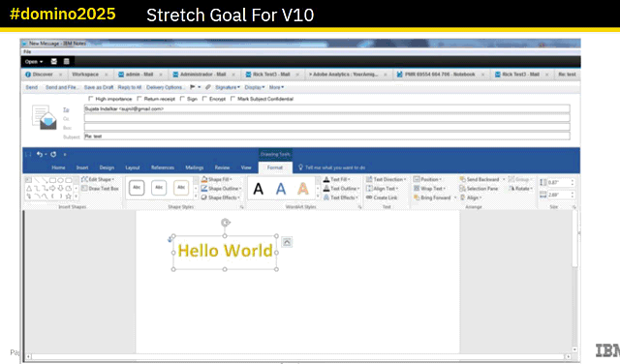Expand the More dropdown menu

point(276,87)
